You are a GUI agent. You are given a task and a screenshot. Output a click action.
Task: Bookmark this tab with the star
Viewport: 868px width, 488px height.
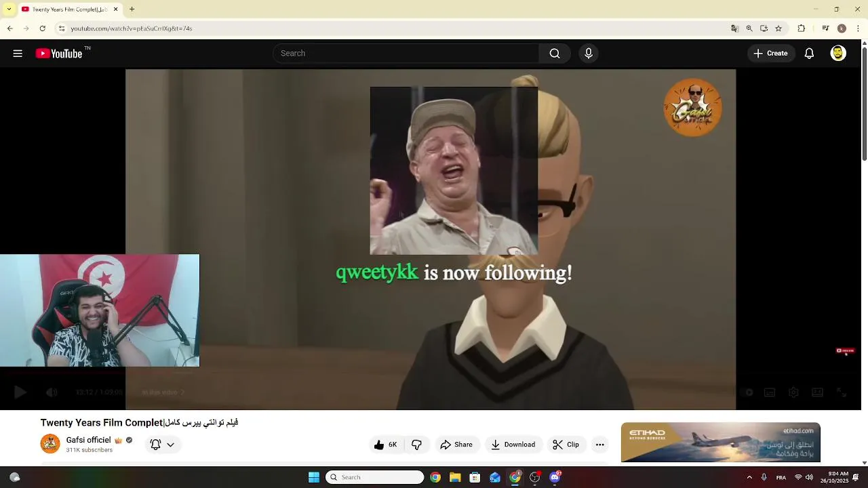point(778,28)
